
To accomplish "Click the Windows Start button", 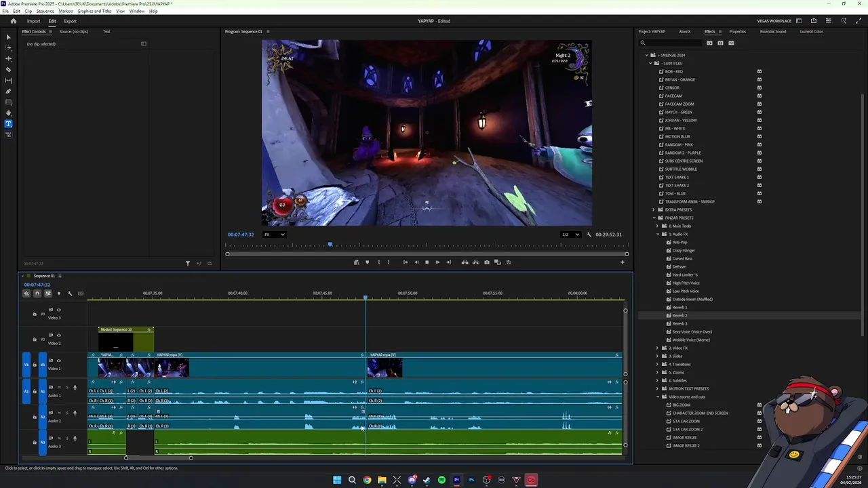I will click(x=337, y=480).
